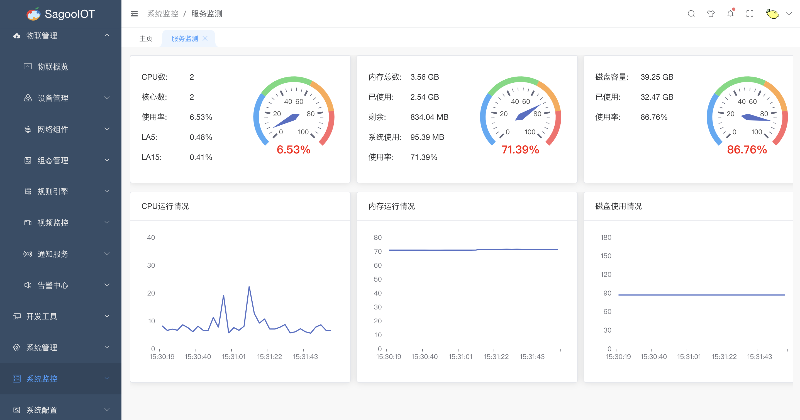Close the 服务监测 tab with its X
This screenshot has height=420, width=800.
click(205, 38)
